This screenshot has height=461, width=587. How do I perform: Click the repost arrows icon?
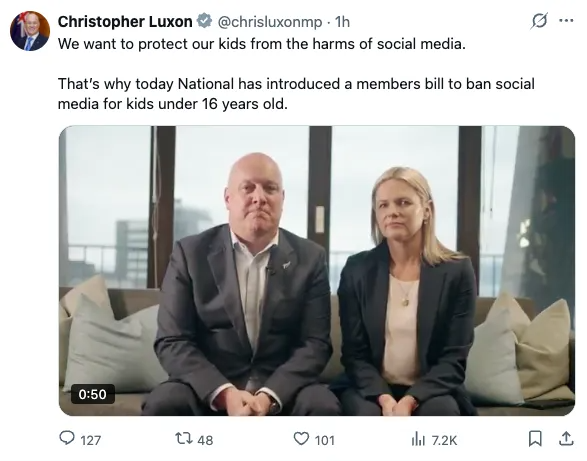click(x=183, y=438)
